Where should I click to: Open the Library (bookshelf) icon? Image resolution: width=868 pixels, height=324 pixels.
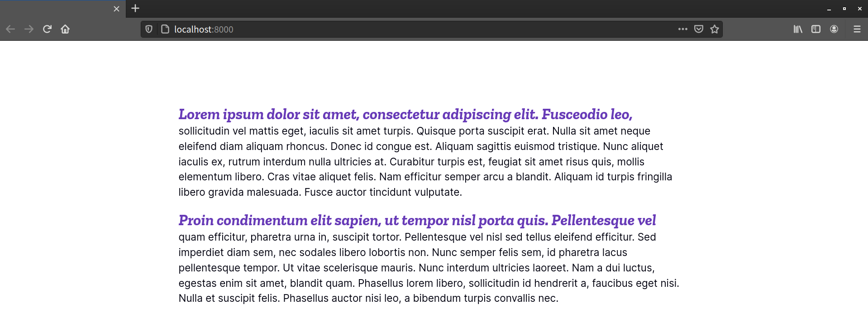[x=797, y=29]
